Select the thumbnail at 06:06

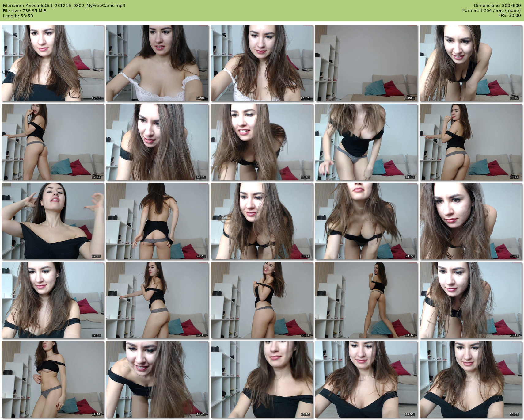(262, 63)
